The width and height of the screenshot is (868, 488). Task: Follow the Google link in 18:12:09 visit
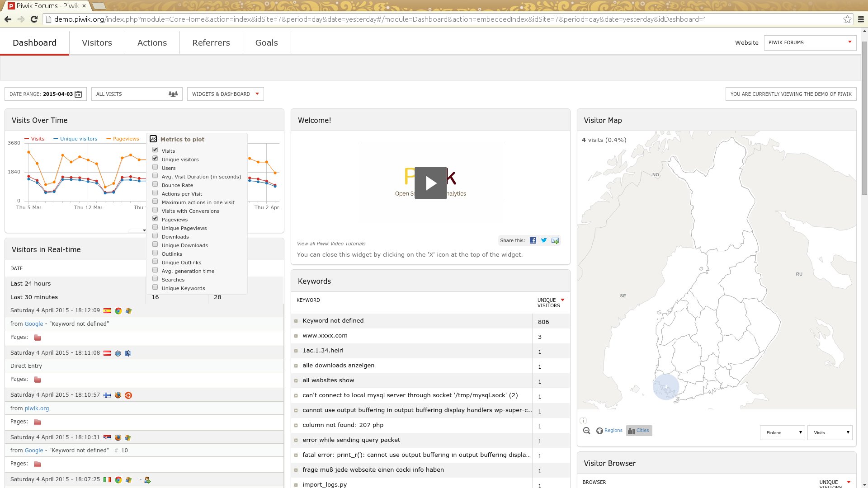(34, 324)
